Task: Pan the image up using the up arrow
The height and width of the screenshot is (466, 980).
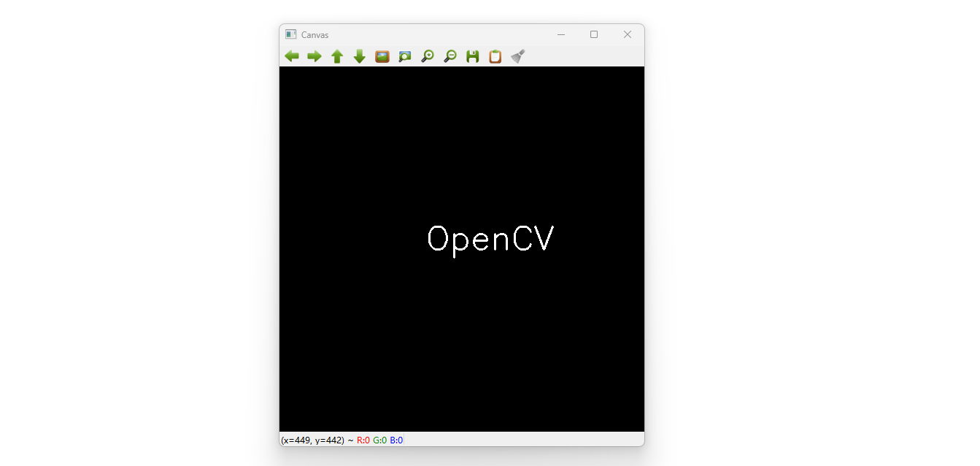Action: tap(336, 56)
